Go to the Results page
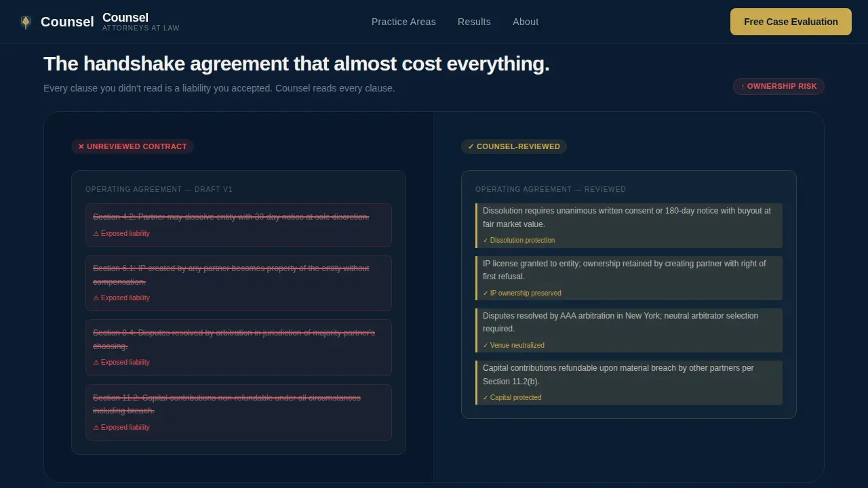This screenshot has height=488, width=868. [x=474, y=22]
